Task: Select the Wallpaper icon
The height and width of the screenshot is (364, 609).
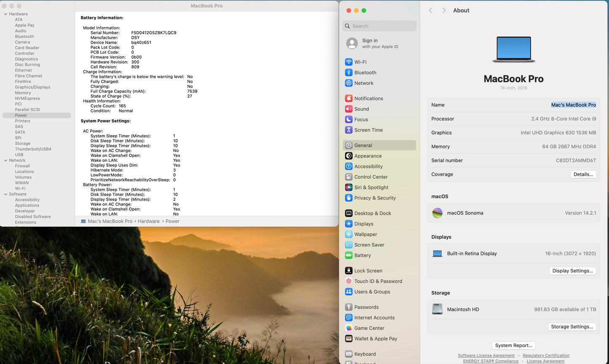Action: point(349,234)
